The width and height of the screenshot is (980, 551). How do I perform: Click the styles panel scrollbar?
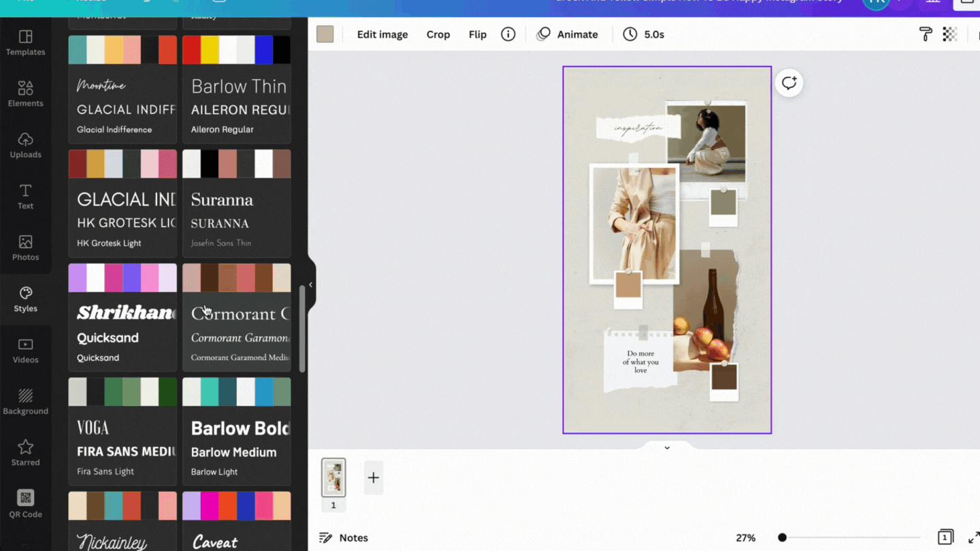tap(302, 329)
